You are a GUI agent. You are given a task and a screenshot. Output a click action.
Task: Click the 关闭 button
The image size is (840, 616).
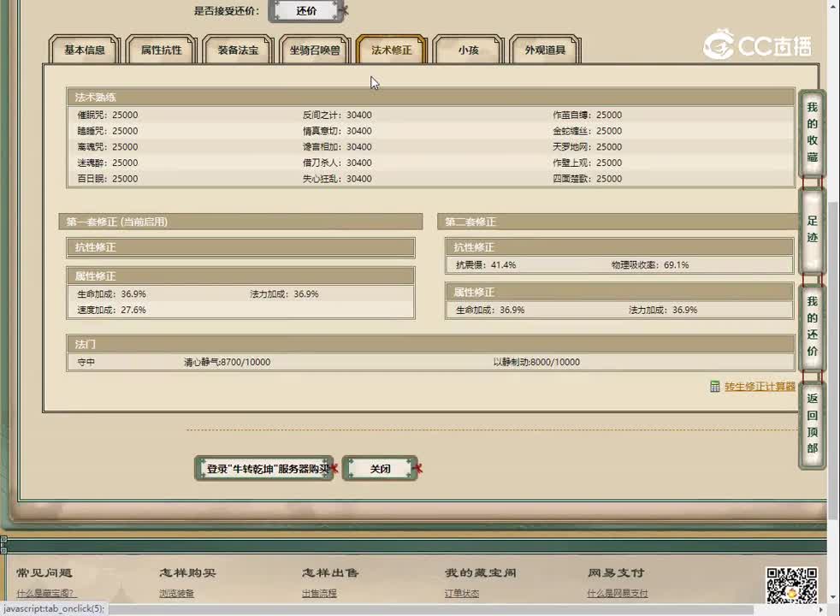click(380, 468)
